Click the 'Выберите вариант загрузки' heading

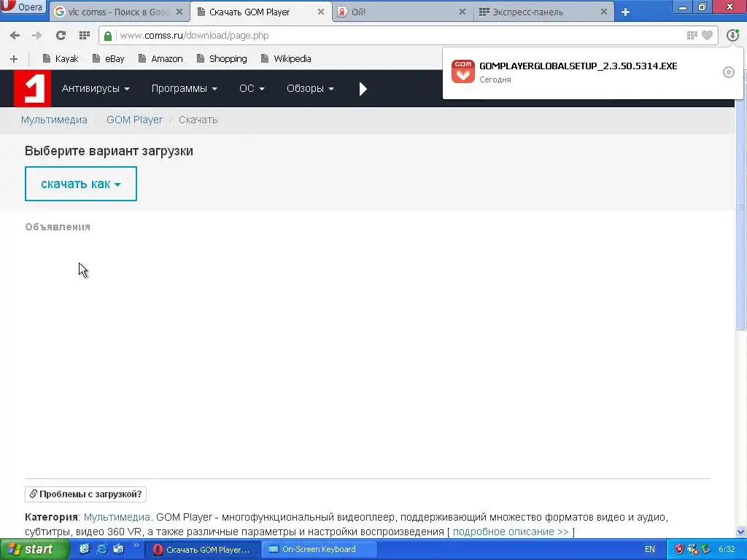[109, 151]
